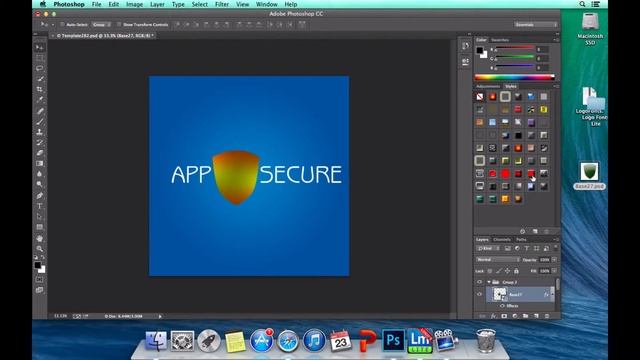Select the Move tool in the toolbox
Image resolution: width=640 pixels, height=360 pixels.
(x=40, y=47)
